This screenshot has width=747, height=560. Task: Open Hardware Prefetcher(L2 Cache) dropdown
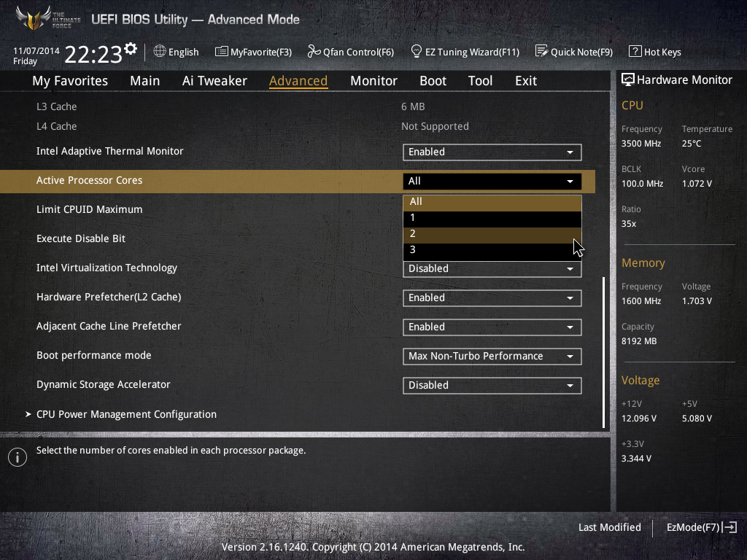point(492,298)
